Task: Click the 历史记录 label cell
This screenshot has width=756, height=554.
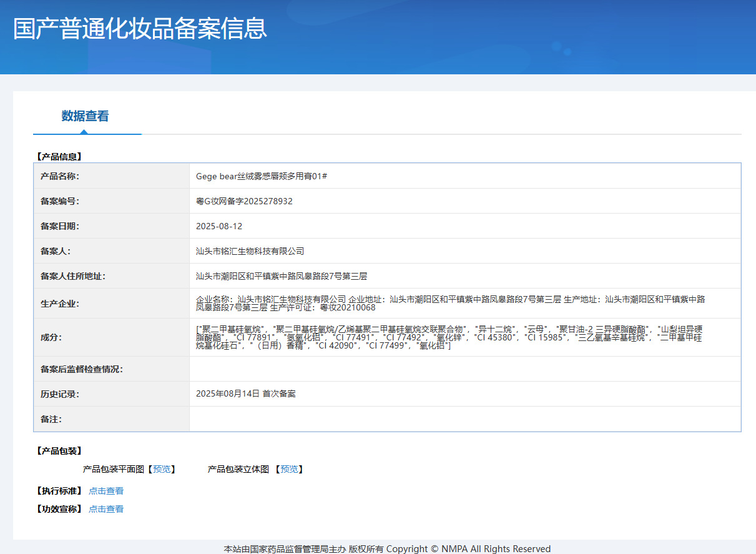Action: [112, 394]
